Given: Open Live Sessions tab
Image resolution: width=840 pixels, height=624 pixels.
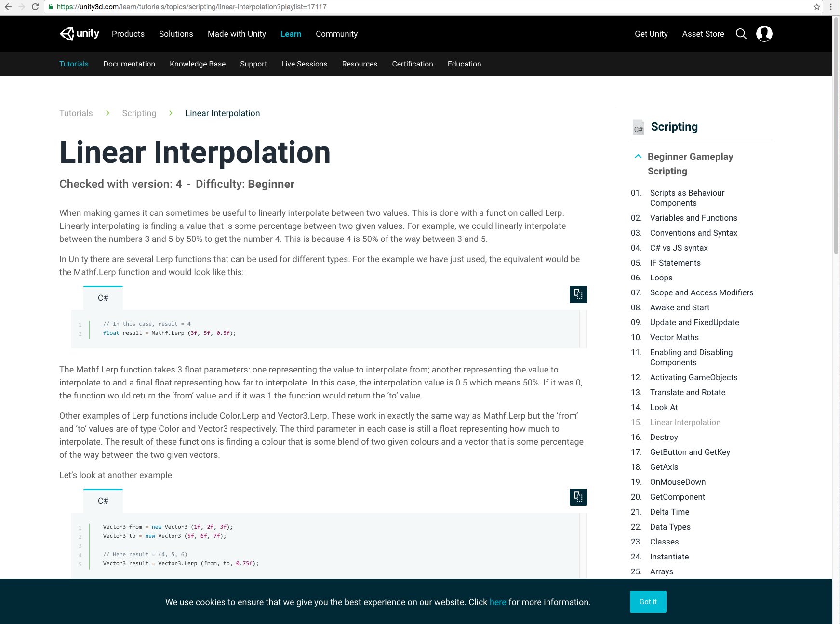Looking at the screenshot, I should pos(304,64).
